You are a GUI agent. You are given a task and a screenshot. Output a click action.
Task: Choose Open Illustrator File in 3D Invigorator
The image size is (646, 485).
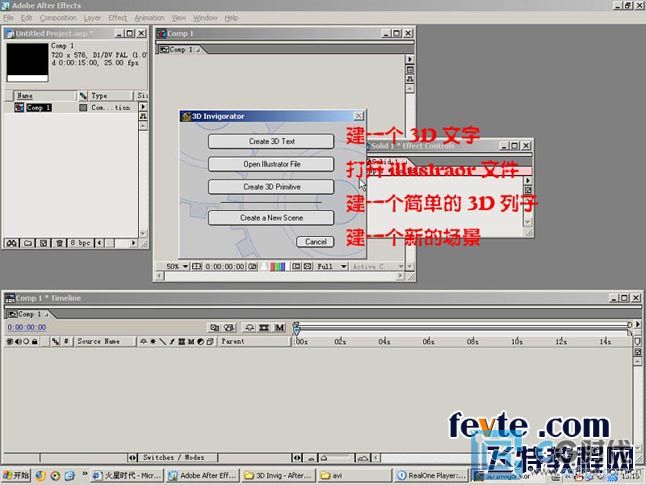pos(271,164)
